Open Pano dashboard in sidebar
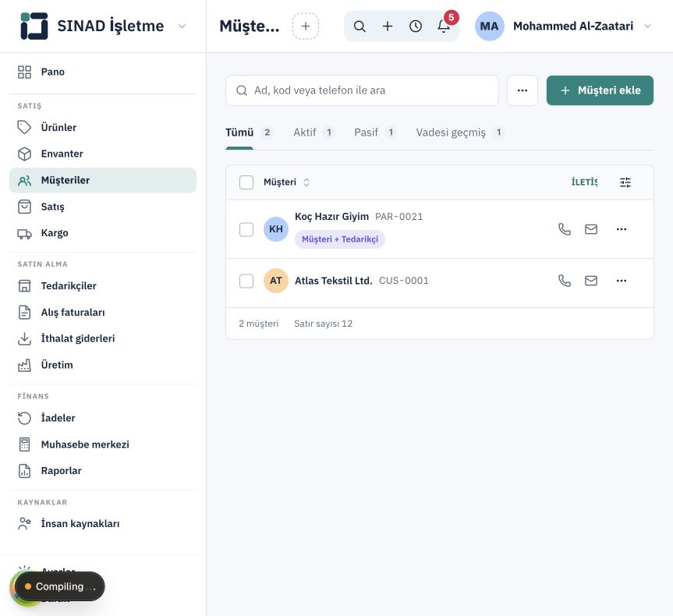Image resolution: width=673 pixels, height=616 pixels. click(103, 72)
